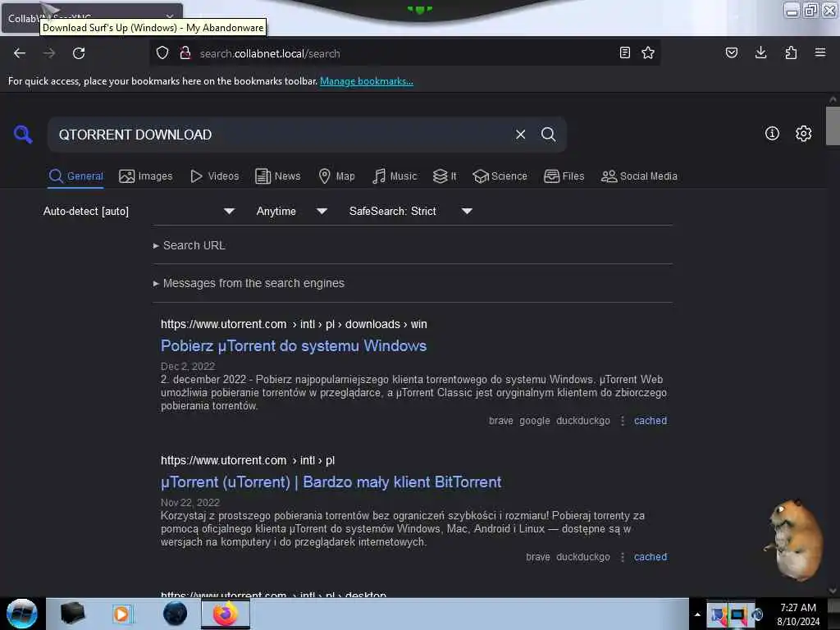Screen dimensions: 840x630
Task: Click google engine label on first result
Action: (x=535, y=421)
